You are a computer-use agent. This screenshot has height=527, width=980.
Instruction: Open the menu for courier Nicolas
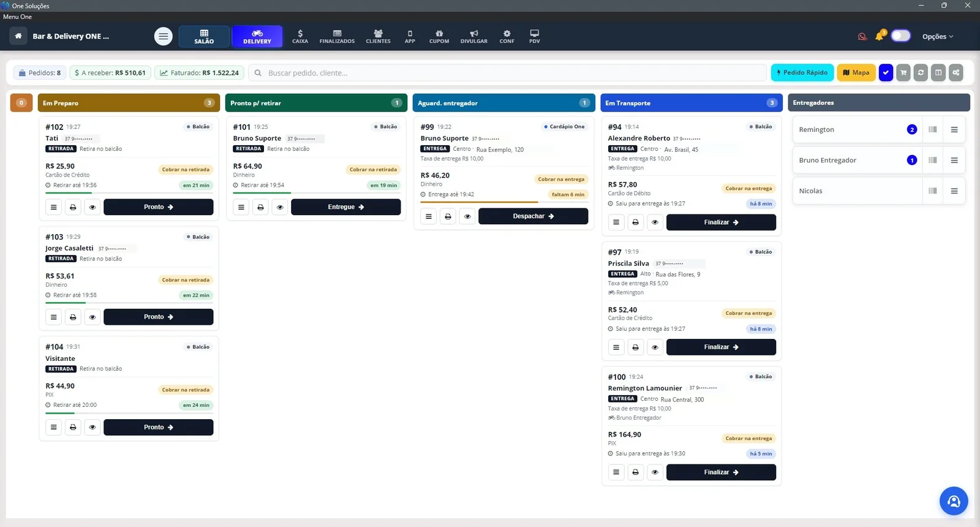954,191
